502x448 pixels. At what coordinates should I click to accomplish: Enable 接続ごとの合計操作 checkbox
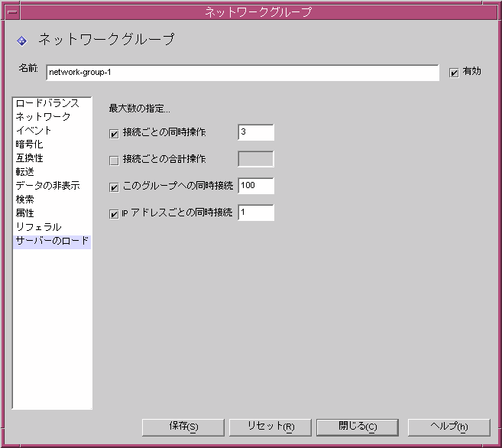point(114,161)
